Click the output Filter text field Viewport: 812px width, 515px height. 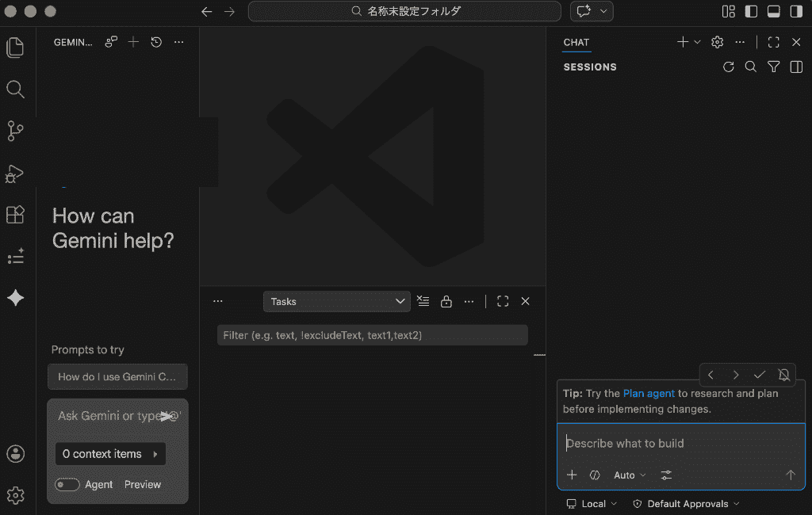373,335
